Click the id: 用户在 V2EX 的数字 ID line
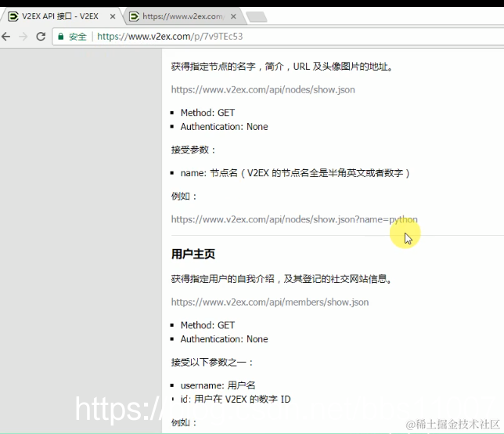The image size is (504, 434). (236, 400)
